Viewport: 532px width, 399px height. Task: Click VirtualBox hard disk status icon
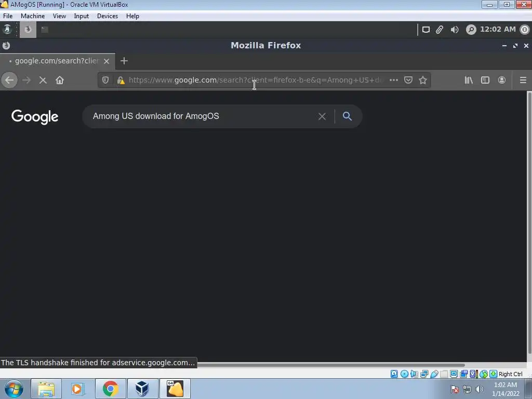click(x=394, y=374)
